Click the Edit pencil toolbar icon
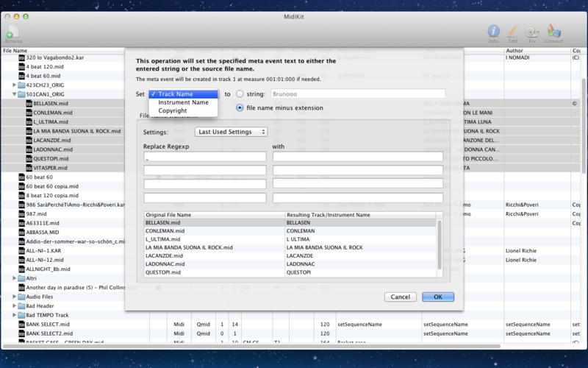 point(512,33)
